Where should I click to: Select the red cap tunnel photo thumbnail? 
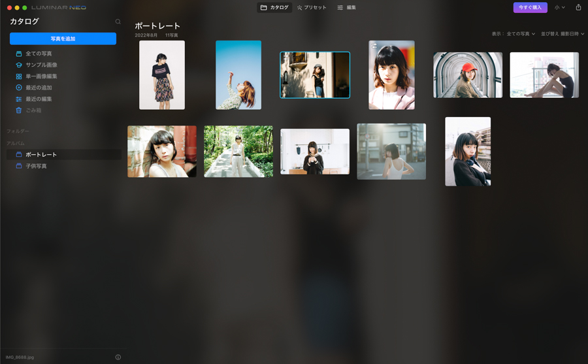tap(468, 75)
